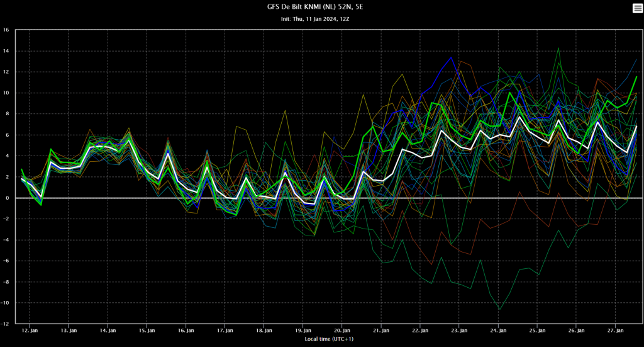Click the Init Thu 11 Jan 2024 subtitle
This screenshot has height=347, width=644.
click(315, 19)
